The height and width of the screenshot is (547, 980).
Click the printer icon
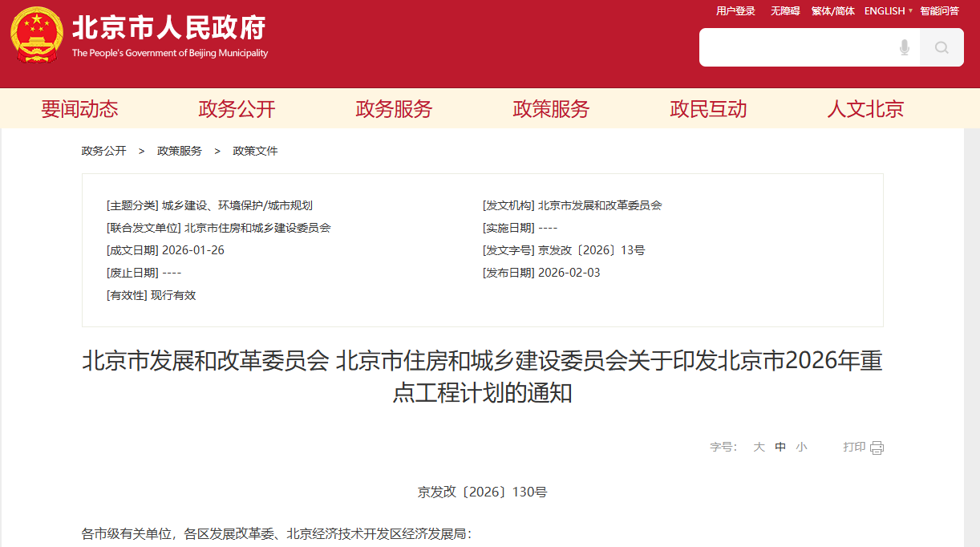click(877, 448)
